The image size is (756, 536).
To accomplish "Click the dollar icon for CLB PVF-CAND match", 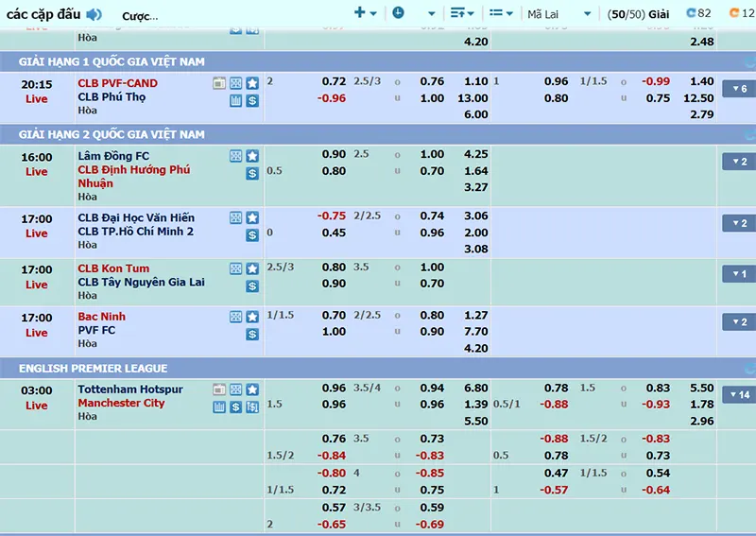I will [252, 100].
